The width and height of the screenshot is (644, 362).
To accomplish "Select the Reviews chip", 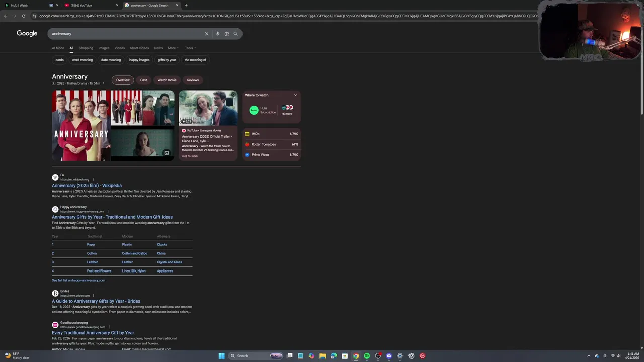I will [x=193, y=80].
